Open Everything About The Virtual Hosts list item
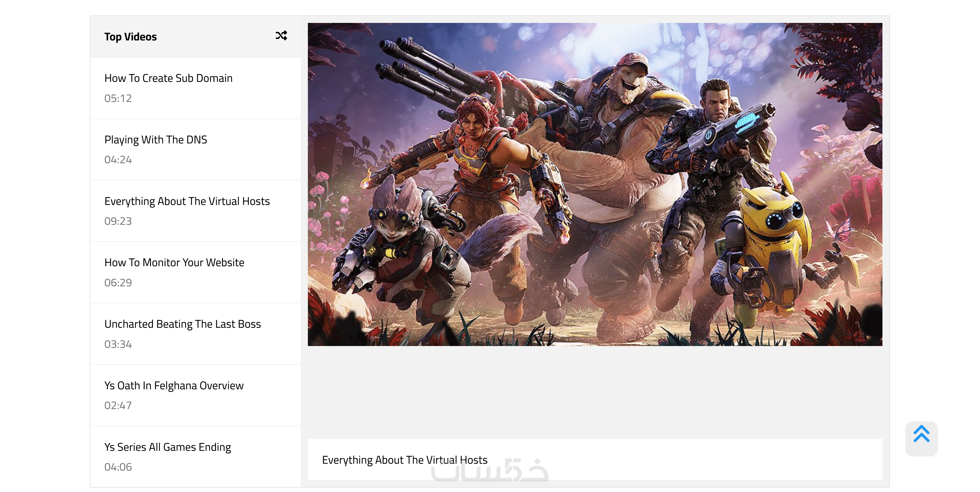Viewport: 980px width, 492px height. (x=187, y=201)
